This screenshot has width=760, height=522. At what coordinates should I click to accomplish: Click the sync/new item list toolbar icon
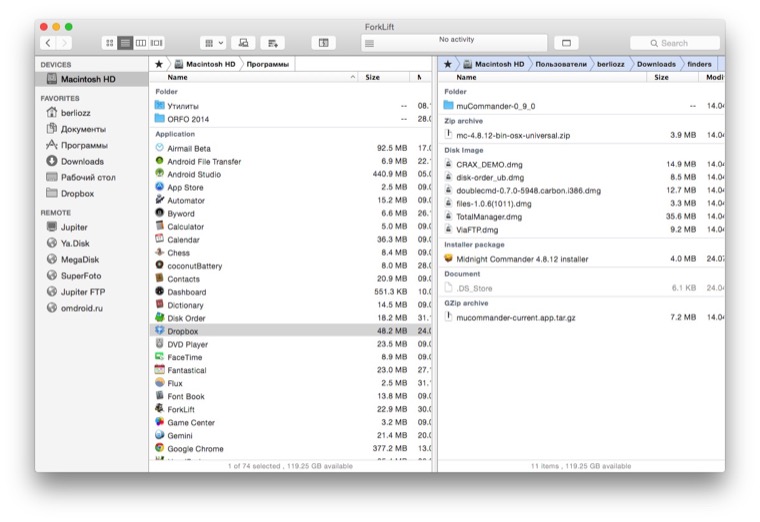tap(272, 43)
